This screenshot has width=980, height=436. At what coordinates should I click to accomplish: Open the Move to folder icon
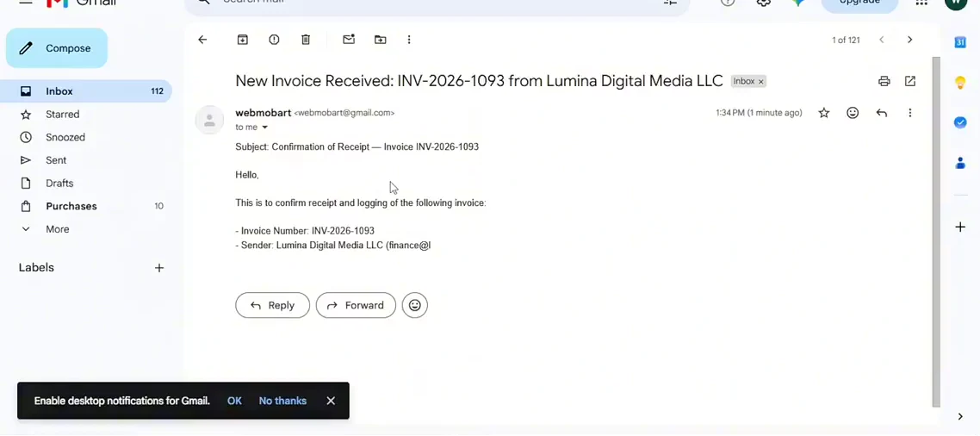click(380, 40)
